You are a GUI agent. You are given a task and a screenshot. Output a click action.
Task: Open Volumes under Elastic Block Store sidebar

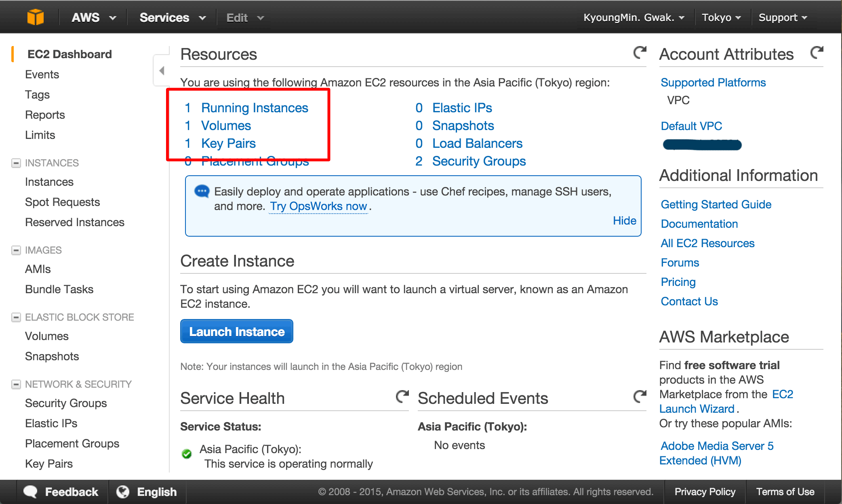coord(47,336)
